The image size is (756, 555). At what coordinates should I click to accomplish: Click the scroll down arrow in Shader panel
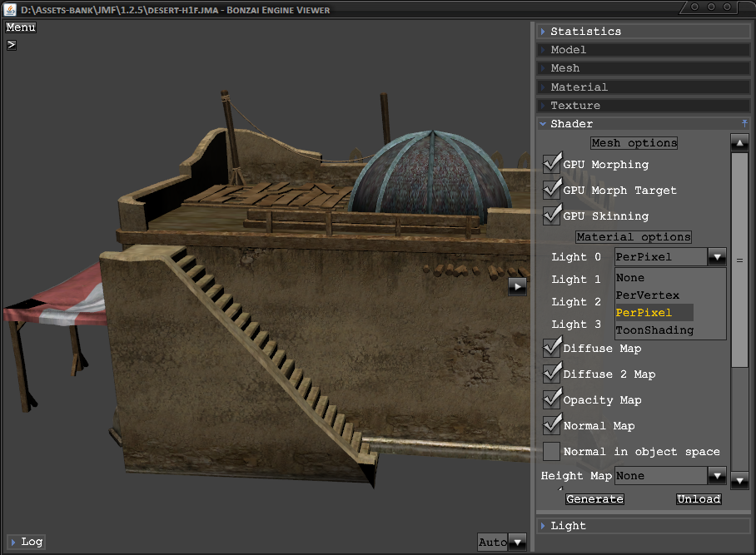(739, 480)
